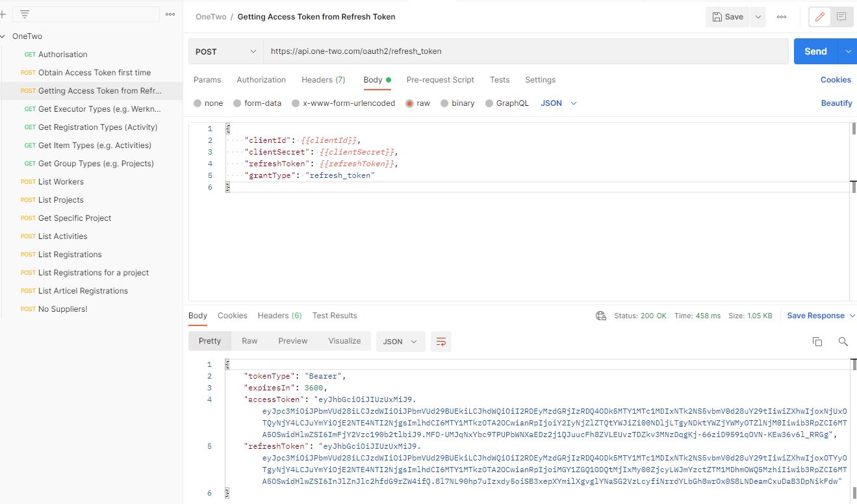
Task: Open the Authorisation GET request
Action: 63,55
